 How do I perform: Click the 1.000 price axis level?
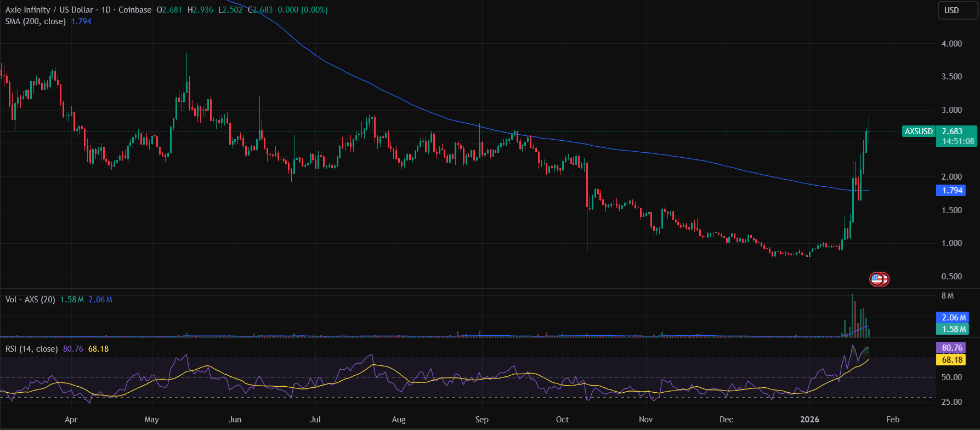point(951,243)
